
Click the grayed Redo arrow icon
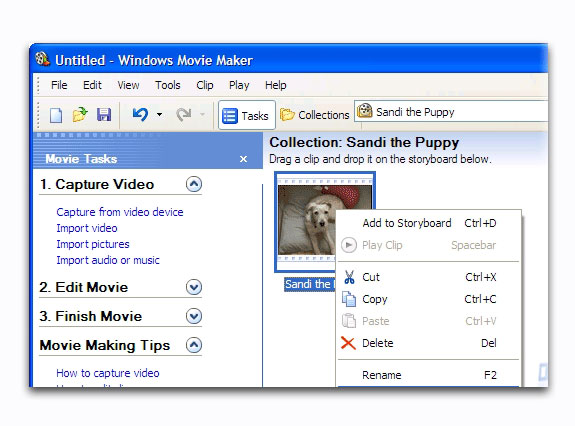pyautogui.click(x=184, y=114)
